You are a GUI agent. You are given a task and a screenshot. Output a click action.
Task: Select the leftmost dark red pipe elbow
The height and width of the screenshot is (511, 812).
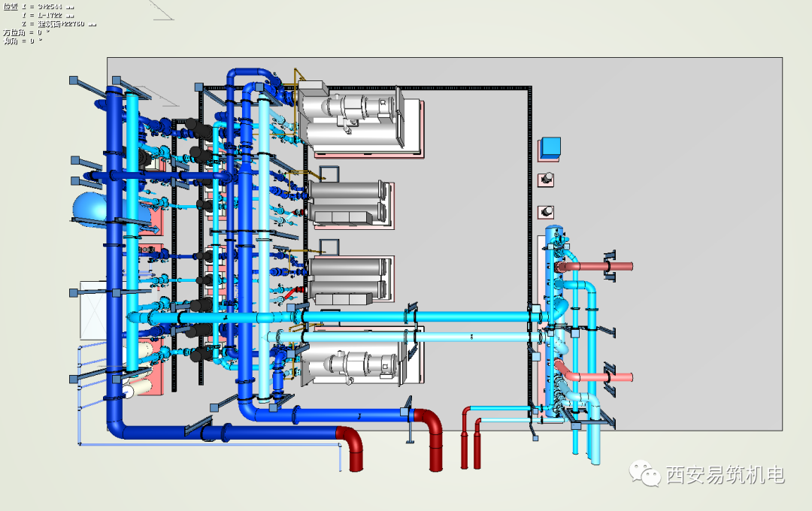click(351, 447)
